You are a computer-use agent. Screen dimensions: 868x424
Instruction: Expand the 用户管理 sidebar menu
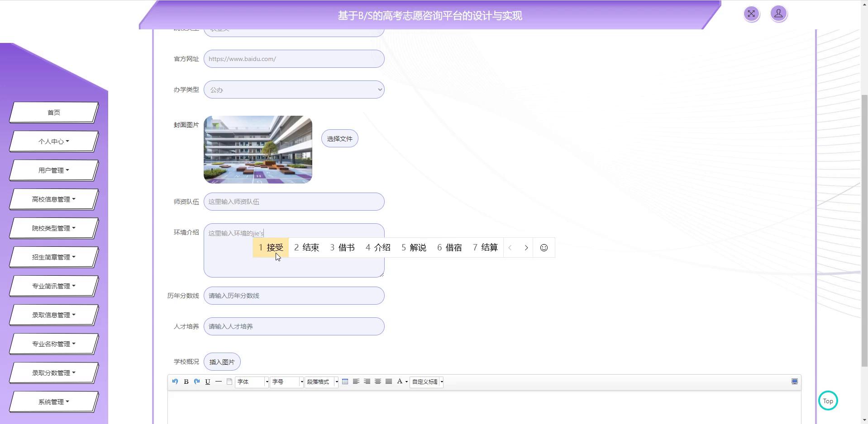pyautogui.click(x=54, y=170)
